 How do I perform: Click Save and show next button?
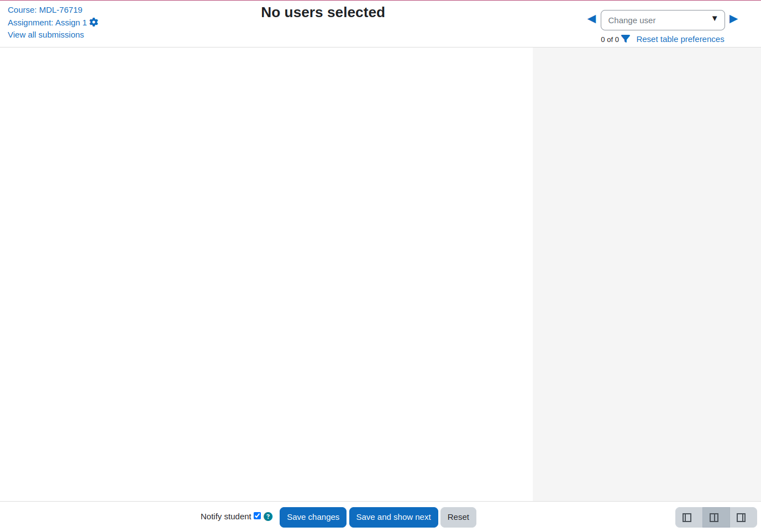click(393, 518)
